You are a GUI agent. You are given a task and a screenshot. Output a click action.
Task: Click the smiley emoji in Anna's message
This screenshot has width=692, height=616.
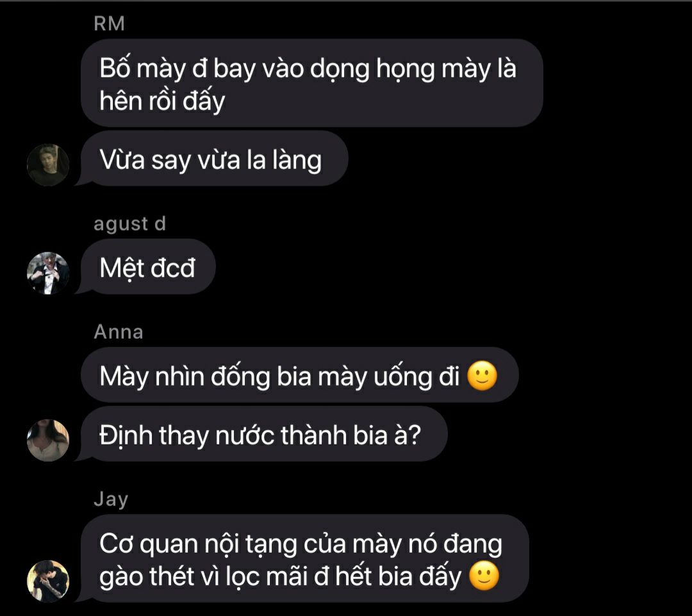click(x=482, y=376)
